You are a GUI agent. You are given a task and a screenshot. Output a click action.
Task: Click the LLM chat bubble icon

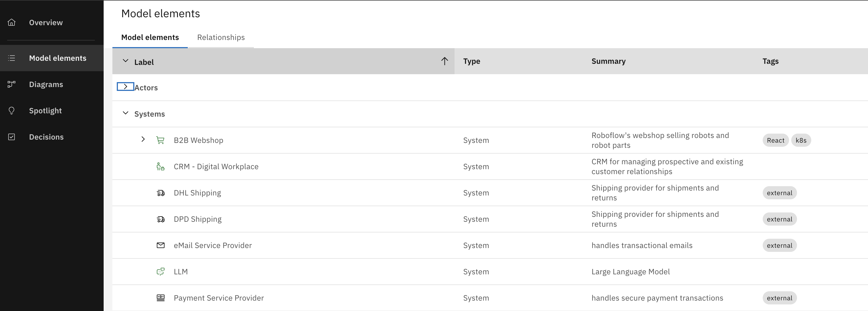160,272
